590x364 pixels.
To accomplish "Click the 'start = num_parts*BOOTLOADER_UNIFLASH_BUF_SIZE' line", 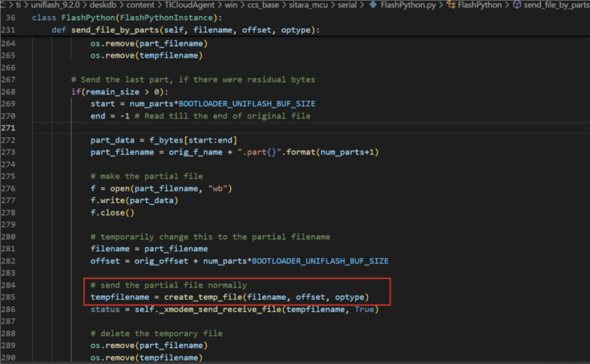I will (203, 104).
